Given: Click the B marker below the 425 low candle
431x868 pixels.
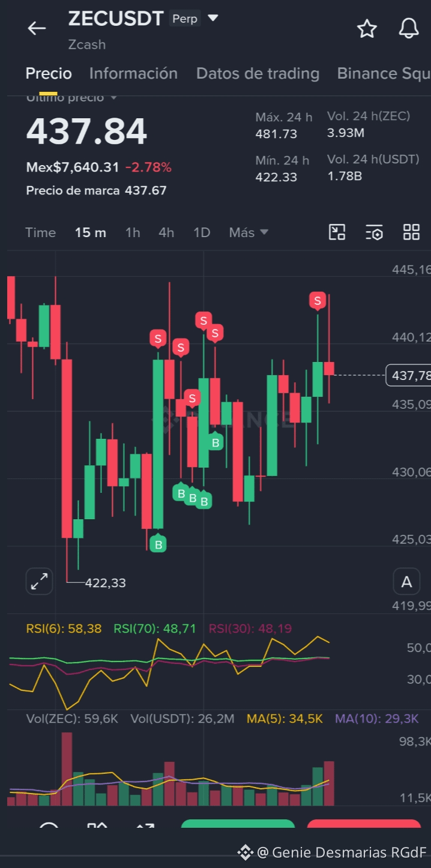Looking at the screenshot, I should coord(158,544).
